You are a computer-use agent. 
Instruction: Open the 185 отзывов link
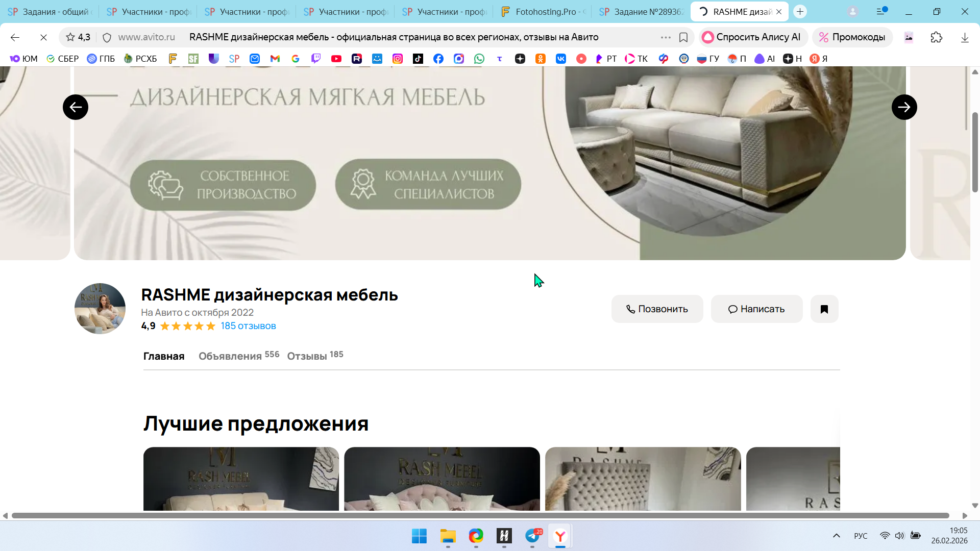point(248,326)
